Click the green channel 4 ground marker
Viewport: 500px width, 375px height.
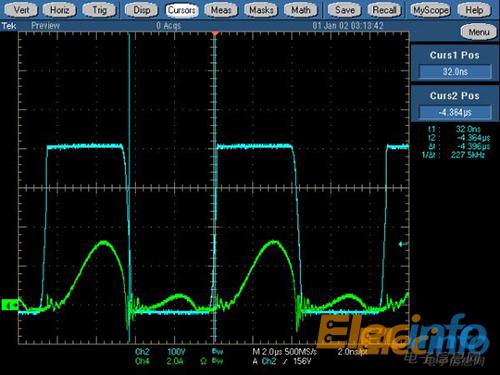(x=10, y=305)
